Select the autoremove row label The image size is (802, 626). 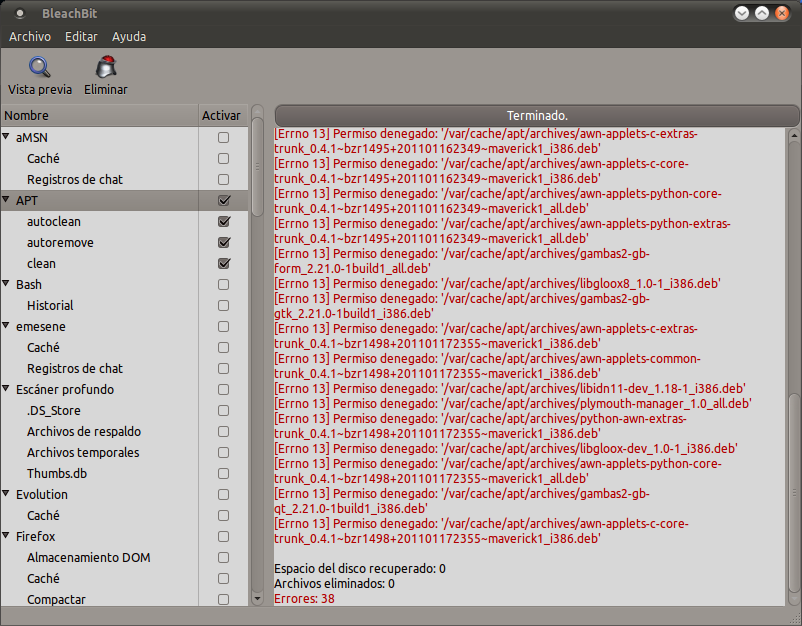(x=60, y=242)
